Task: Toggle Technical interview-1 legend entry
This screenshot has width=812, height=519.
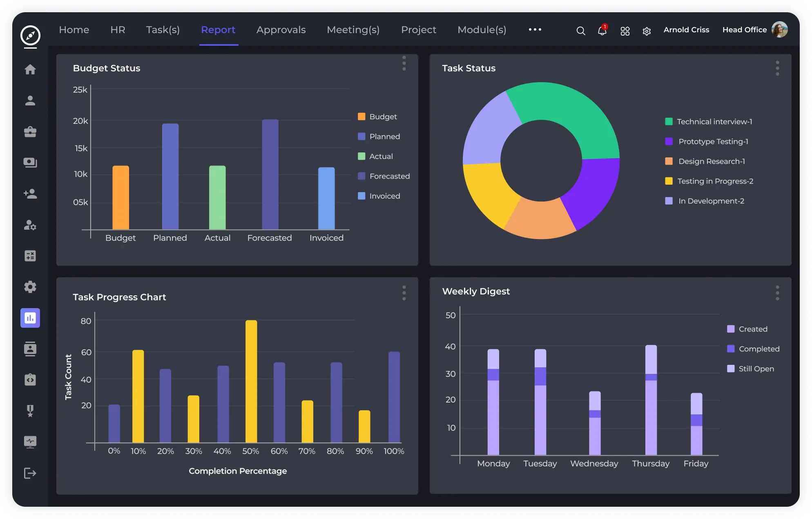Action: 709,121
